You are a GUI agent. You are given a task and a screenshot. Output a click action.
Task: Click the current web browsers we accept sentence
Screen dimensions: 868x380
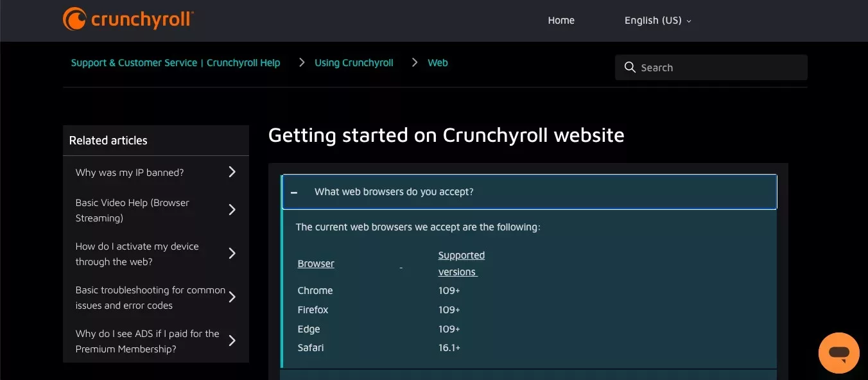(x=418, y=227)
